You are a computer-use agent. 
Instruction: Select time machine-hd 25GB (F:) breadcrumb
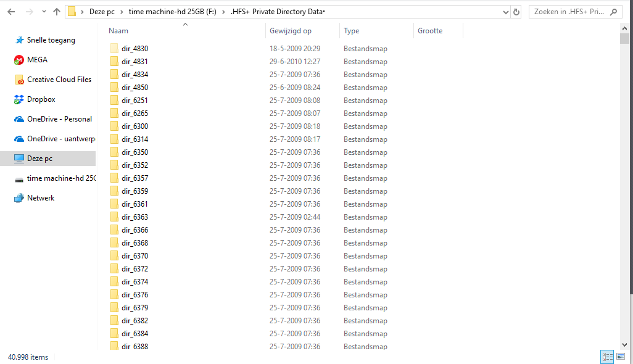172,12
